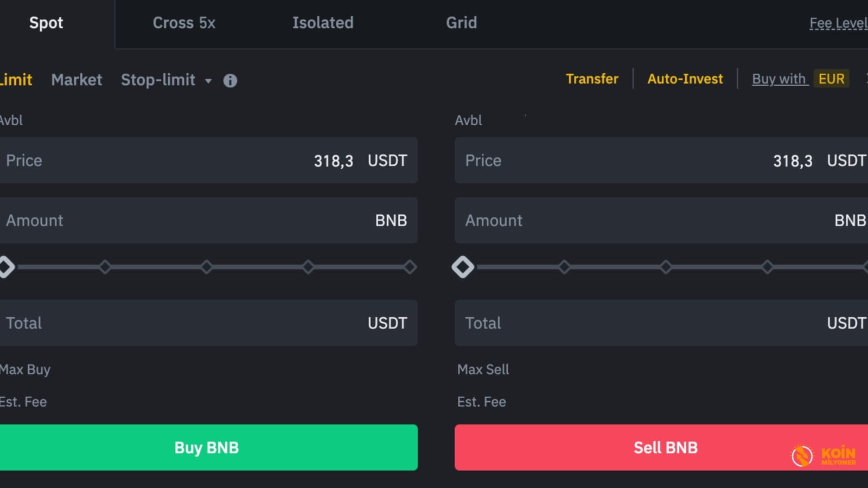Click the buy-side Price input field
The height and width of the screenshot is (488, 868).
tap(208, 160)
